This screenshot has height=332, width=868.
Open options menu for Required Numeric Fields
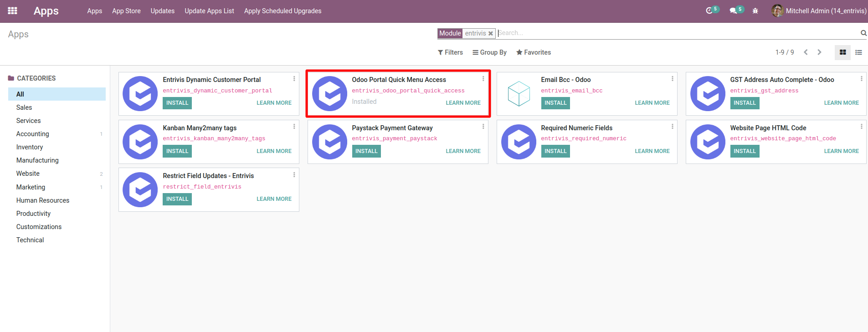coord(673,127)
